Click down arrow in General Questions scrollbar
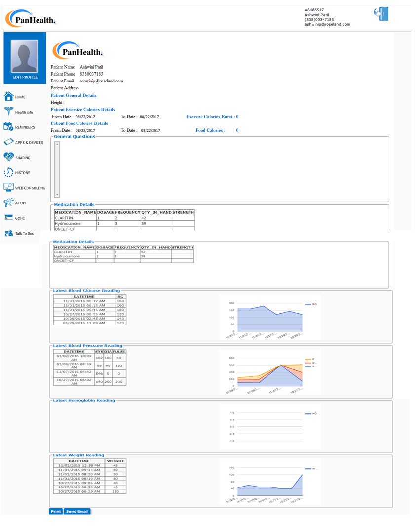 tap(57, 195)
